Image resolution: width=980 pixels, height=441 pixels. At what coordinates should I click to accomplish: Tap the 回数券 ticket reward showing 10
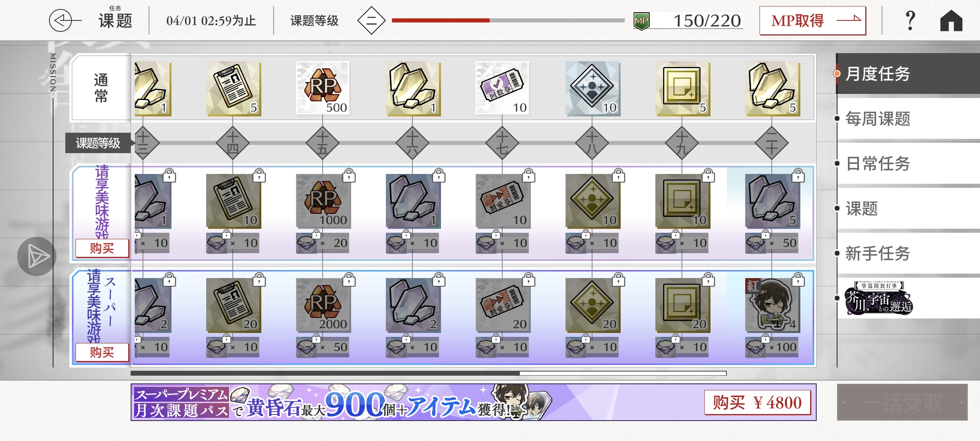click(502, 88)
